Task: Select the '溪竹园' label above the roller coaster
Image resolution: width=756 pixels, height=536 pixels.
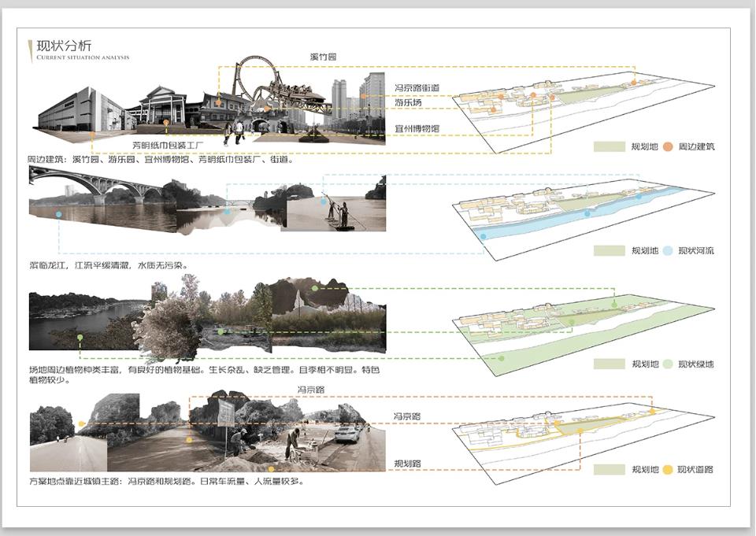Action: [323, 57]
